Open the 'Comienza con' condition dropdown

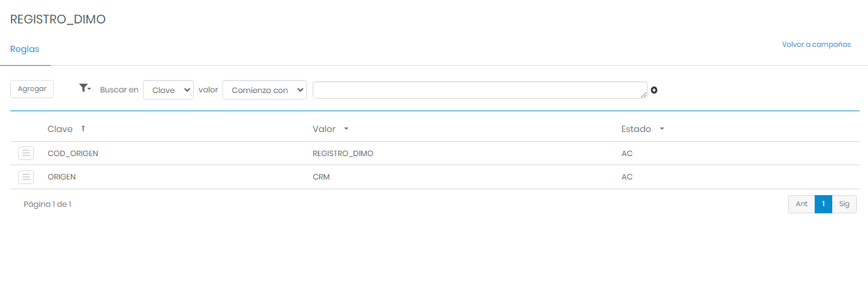point(264,90)
